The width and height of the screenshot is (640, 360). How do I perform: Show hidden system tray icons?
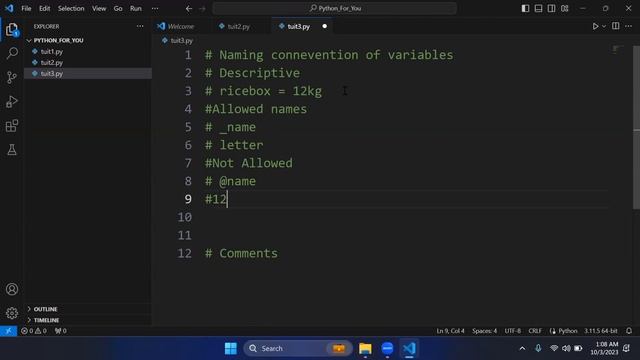point(522,348)
